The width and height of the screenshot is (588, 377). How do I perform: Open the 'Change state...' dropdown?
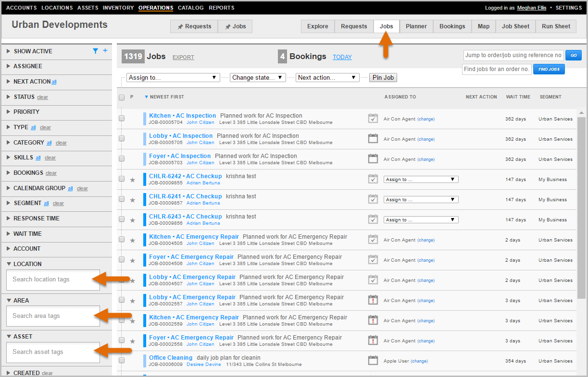click(258, 77)
